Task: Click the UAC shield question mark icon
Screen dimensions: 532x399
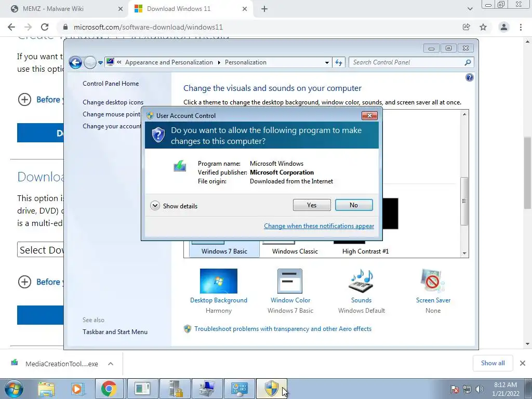Action: coord(158,135)
